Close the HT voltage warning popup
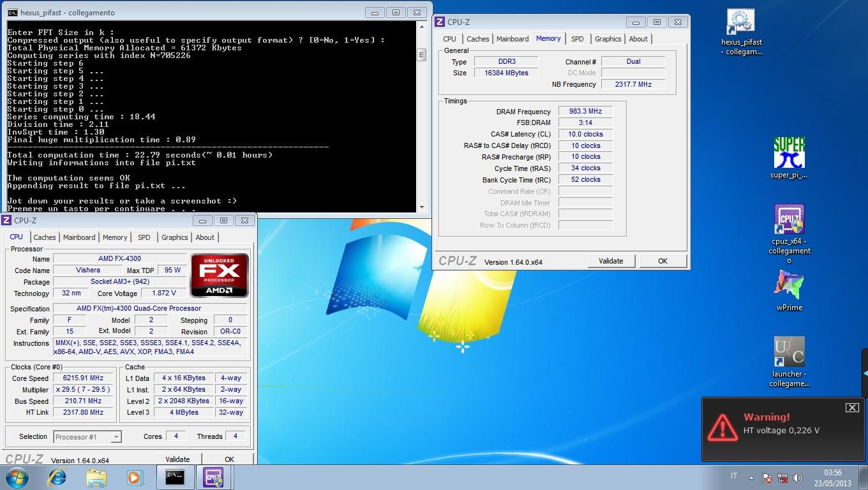Viewport: 868px width, 490px height. tap(852, 408)
